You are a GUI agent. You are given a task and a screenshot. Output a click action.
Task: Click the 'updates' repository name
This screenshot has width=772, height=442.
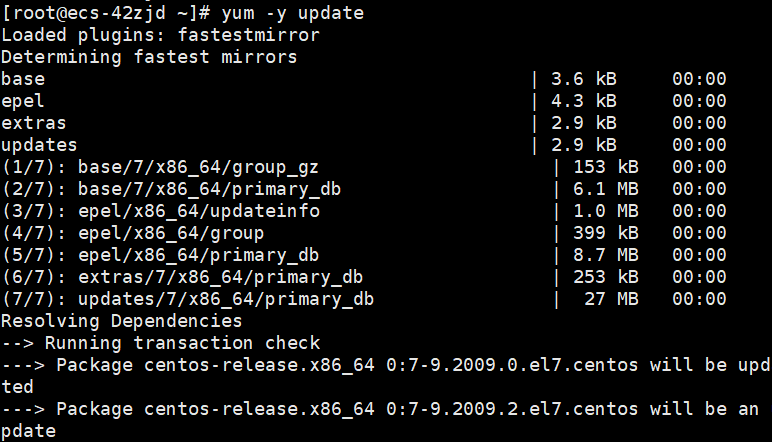39,145
